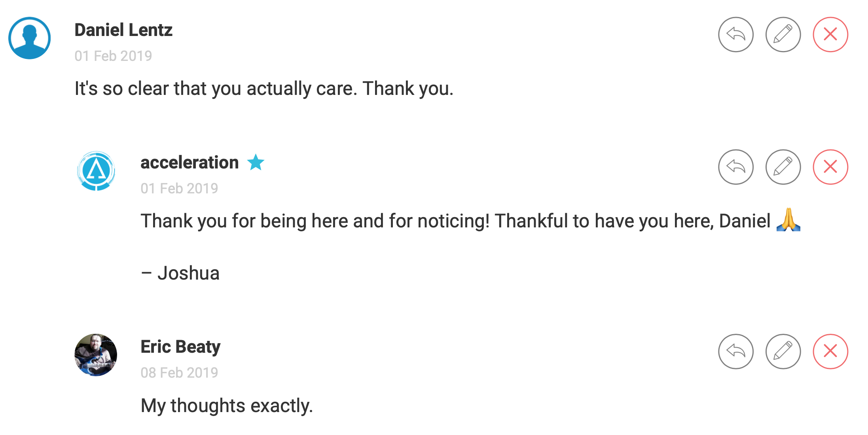The width and height of the screenshot is (868, 435).
Task: Reply to Eric Beaty's comment
Action: tap(735, 352)
